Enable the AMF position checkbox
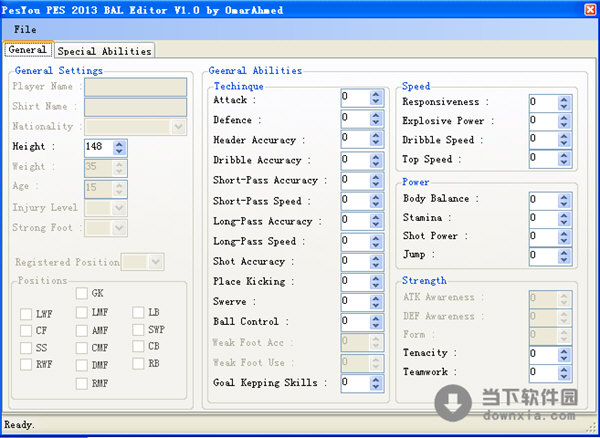600x438 pixels. (82, 330)
